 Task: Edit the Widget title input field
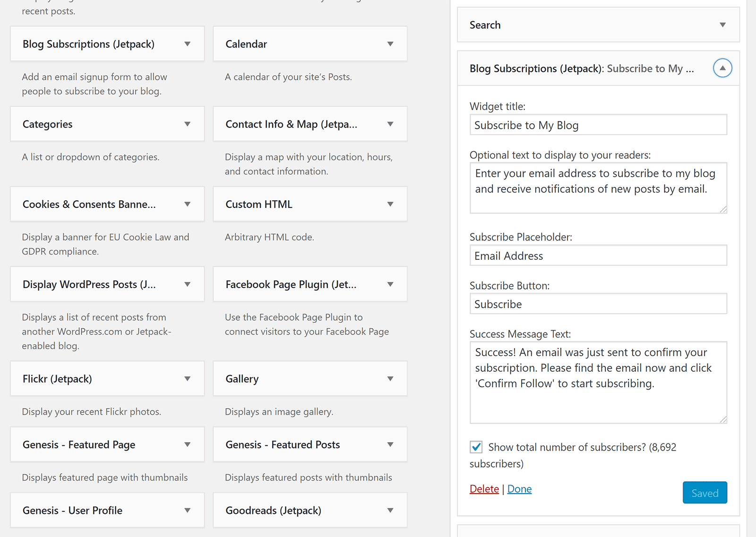[598, 125]
